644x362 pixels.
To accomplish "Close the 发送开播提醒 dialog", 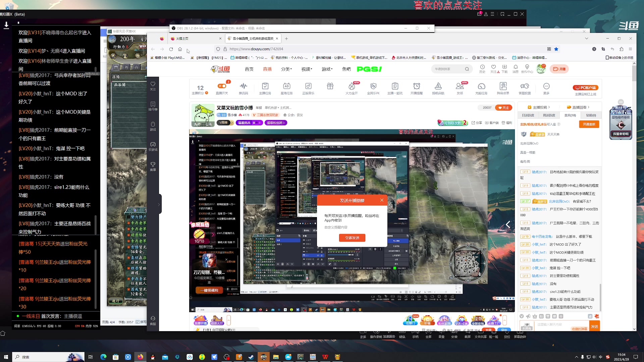I will pyautogui.click(x=382, y=200).
